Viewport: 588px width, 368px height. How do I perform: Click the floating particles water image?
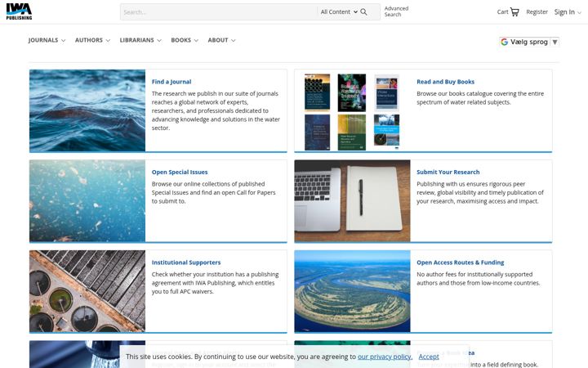[x=87, y=201]
